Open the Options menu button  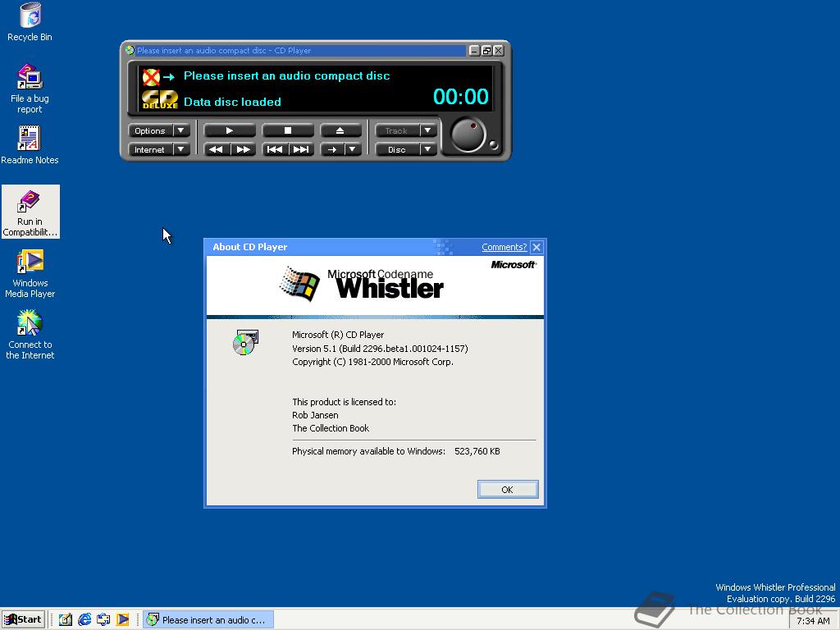click(x=150, y=130)
